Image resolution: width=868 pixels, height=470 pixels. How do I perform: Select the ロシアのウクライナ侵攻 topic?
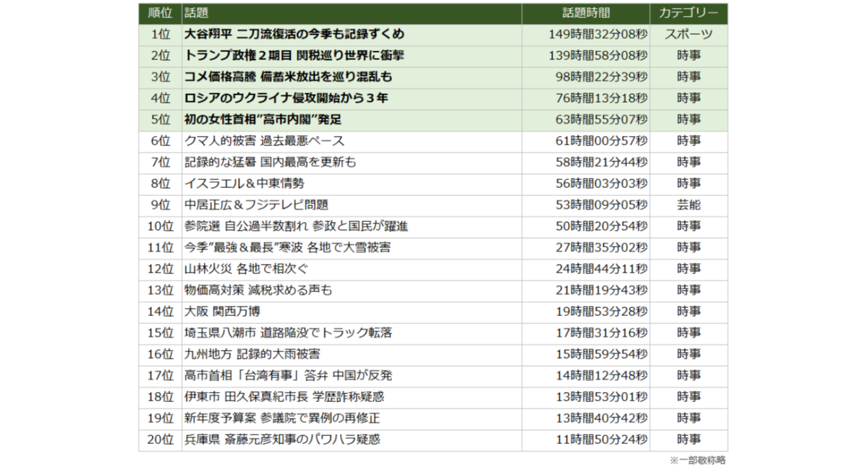click(x=286, y=98)
